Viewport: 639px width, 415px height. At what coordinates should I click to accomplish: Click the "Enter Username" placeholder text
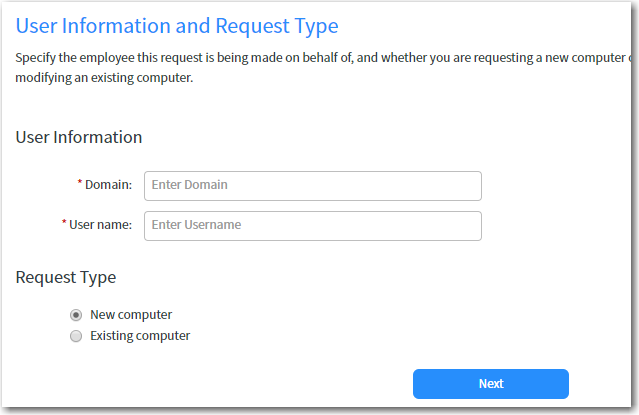(x=196, y=225)
